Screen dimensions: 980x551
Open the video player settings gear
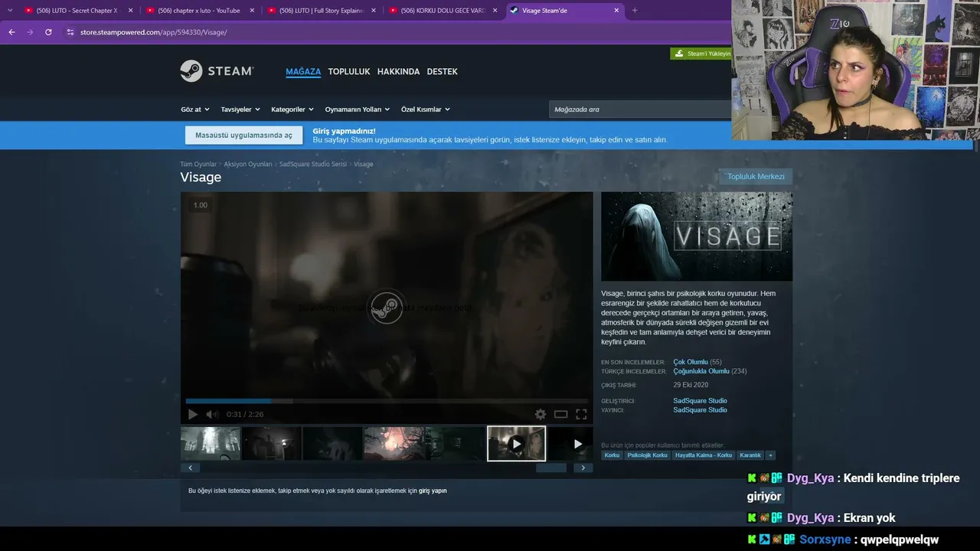pos(541,414)
